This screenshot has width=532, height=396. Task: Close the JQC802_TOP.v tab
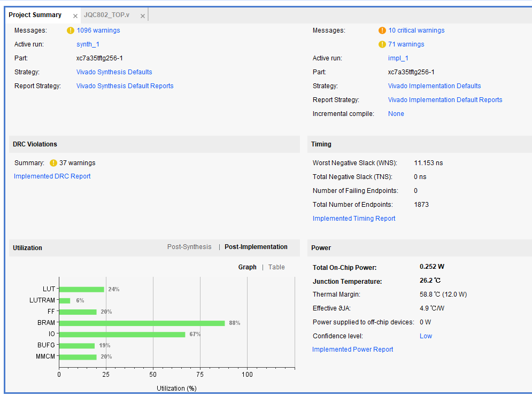[143, 16]
